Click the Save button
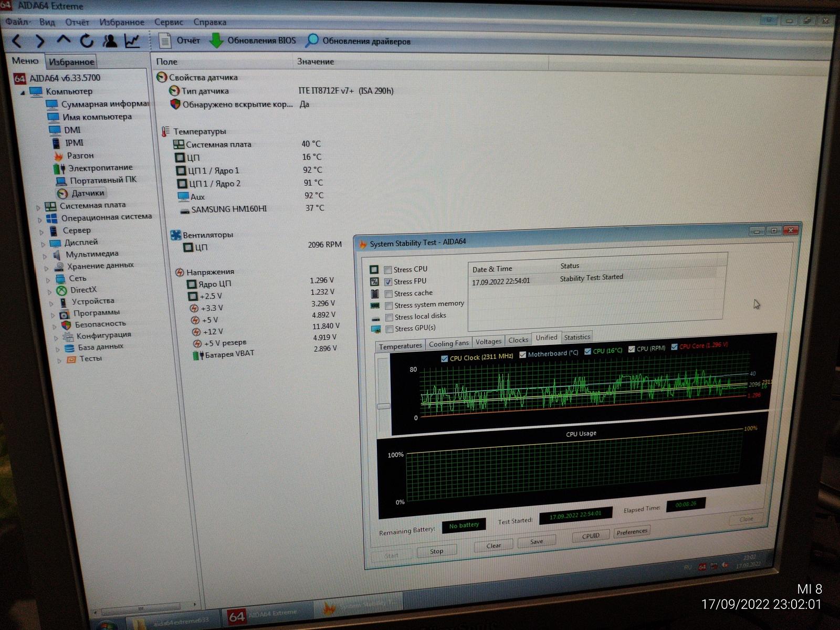Viewport: 840px width, 630px height. 537,541
